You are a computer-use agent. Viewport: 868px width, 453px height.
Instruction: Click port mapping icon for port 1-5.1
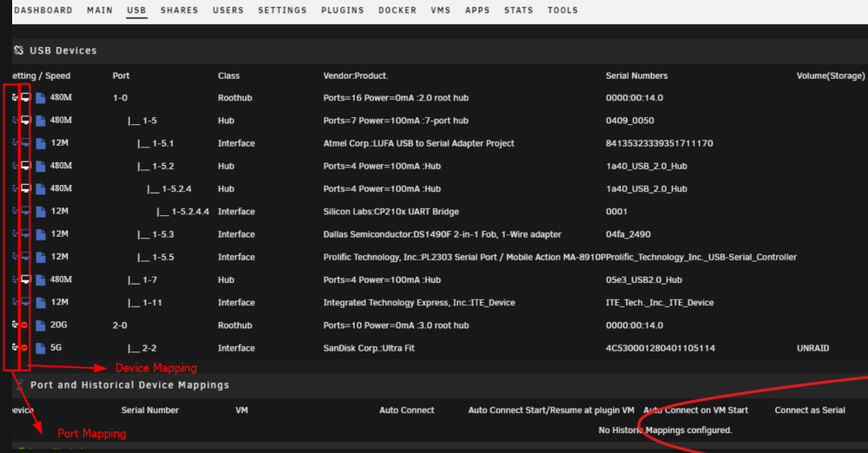coord(15,143)
